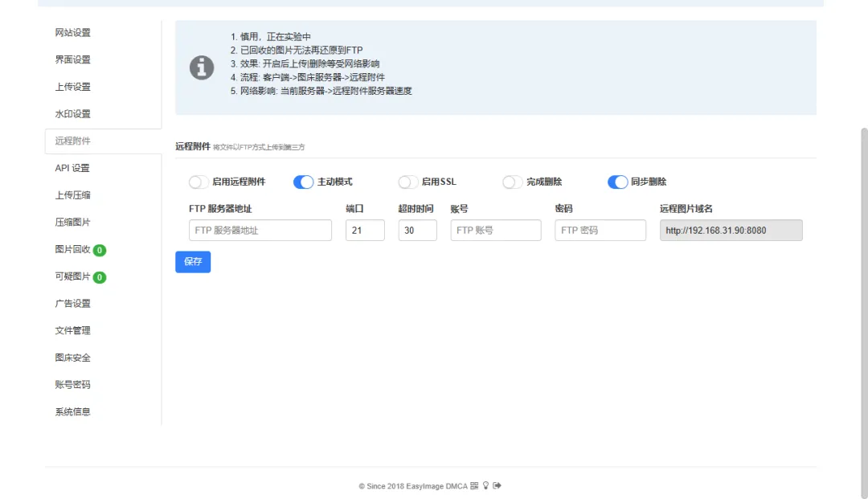Image resolution: width=868 pixels, height=499 pixels.
Task: Click the blue 保存 button
Action: [x=193, y=262]
